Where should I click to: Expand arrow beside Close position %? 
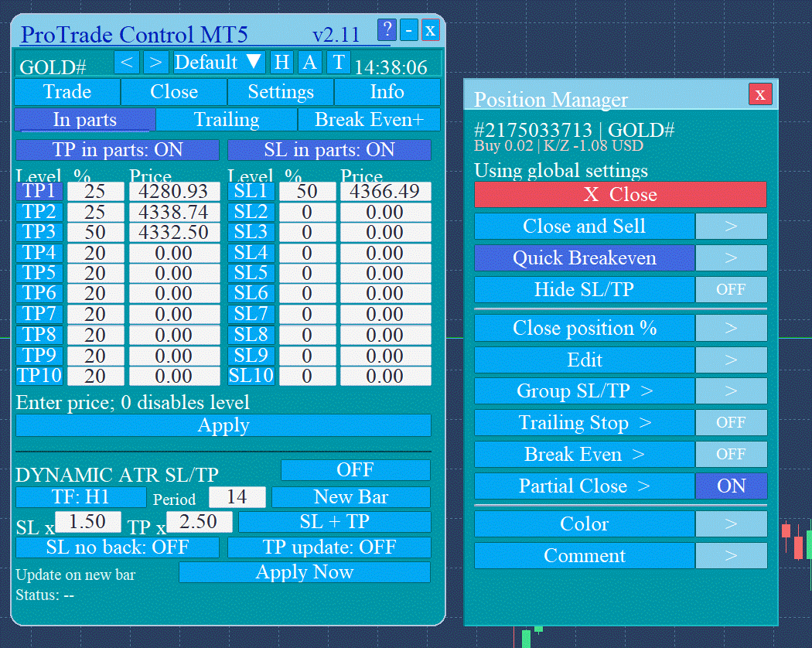pos(731,329)
